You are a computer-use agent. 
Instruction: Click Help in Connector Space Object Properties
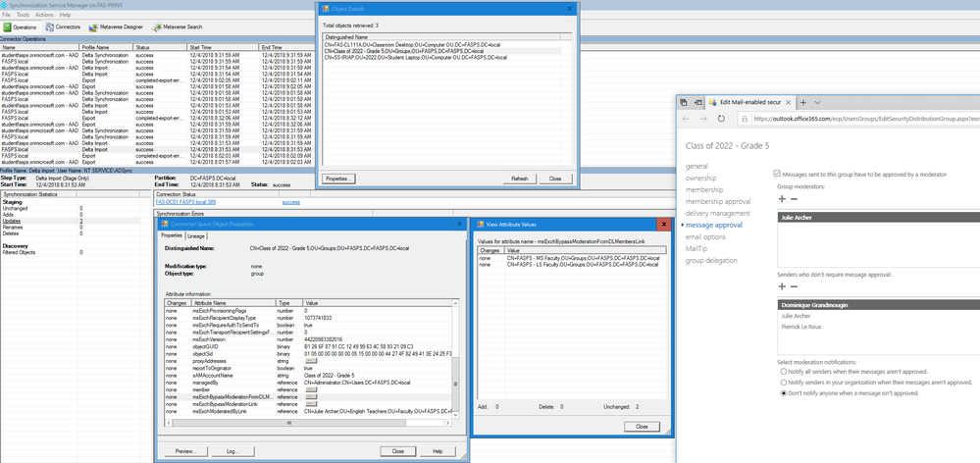[x=438, y=451]
